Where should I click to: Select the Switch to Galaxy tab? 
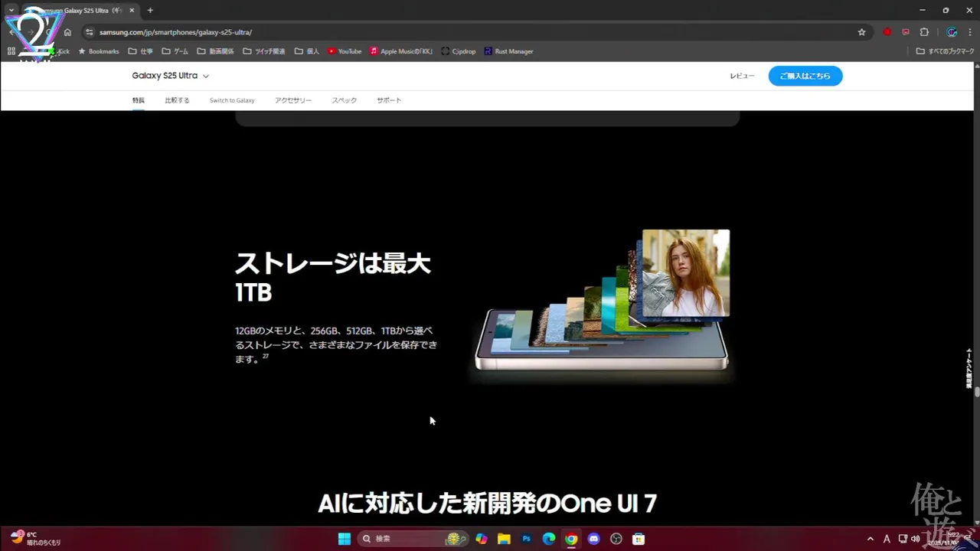(232, 100)
